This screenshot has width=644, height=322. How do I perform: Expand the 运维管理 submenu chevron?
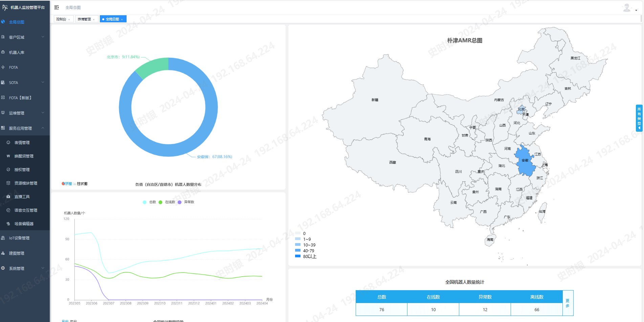point(43,113)
